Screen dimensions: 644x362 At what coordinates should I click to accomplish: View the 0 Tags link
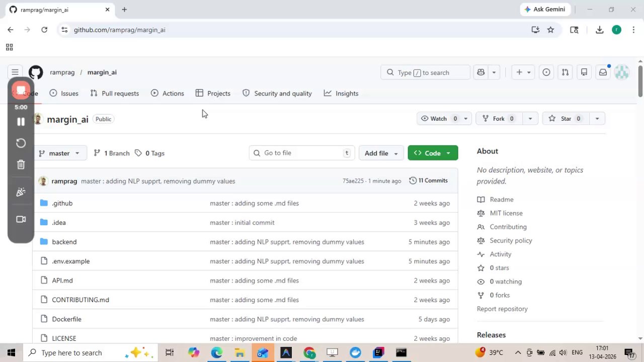pos(150,153)
